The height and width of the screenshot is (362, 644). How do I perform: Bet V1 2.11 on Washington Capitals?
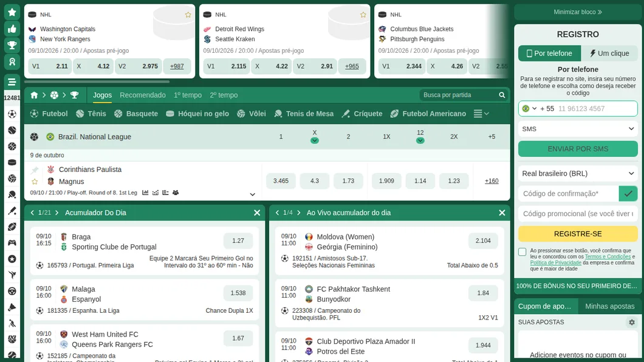(x=50, y=66)
